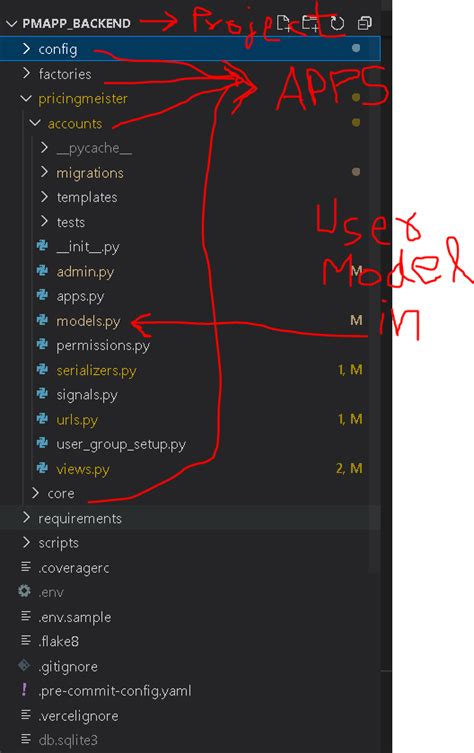Viewport: 474px width, 753px height.
Task: Collapse the PMAPP_BACKEND project section
Action: (12, 24)
